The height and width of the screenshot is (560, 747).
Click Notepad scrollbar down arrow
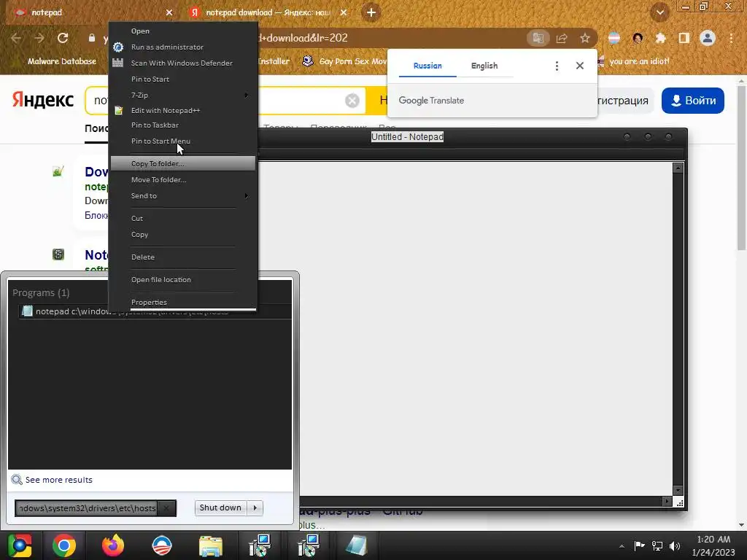tap(678, 491)
